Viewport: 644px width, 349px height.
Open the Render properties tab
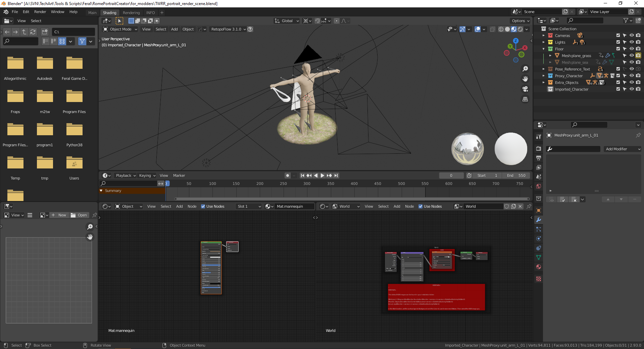[x=539, y=149]
